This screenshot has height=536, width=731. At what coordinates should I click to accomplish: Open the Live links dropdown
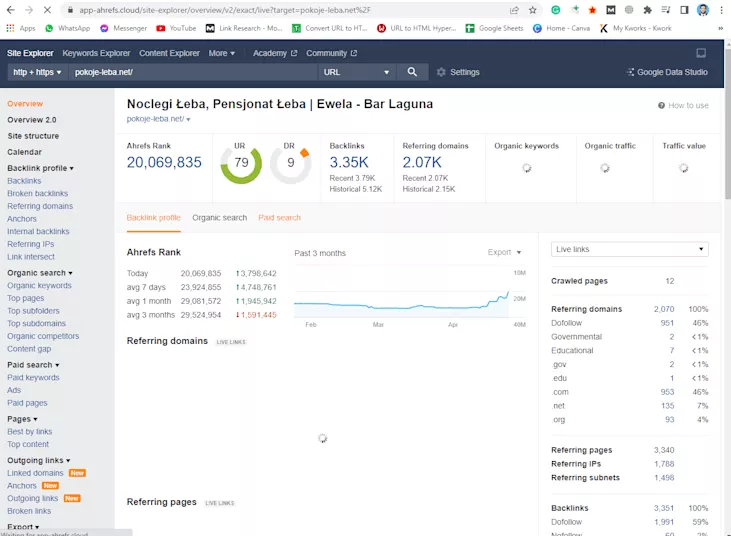(629, 249)
